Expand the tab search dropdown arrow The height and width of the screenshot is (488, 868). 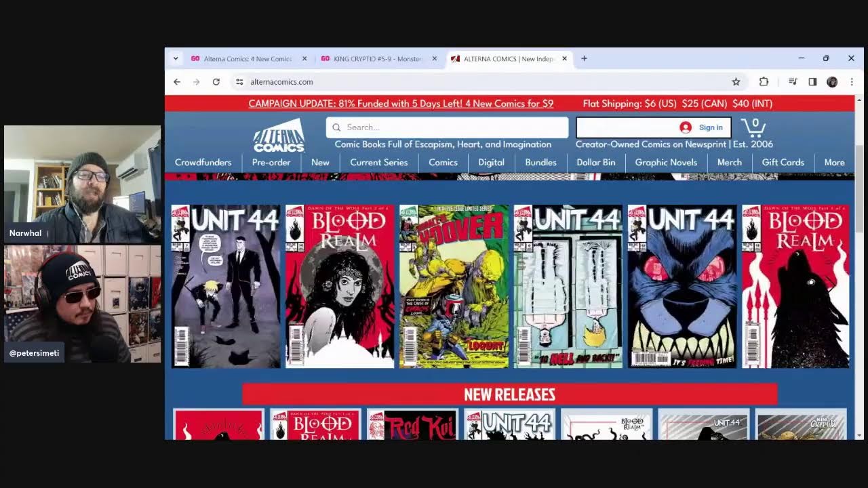click(176, 59)
